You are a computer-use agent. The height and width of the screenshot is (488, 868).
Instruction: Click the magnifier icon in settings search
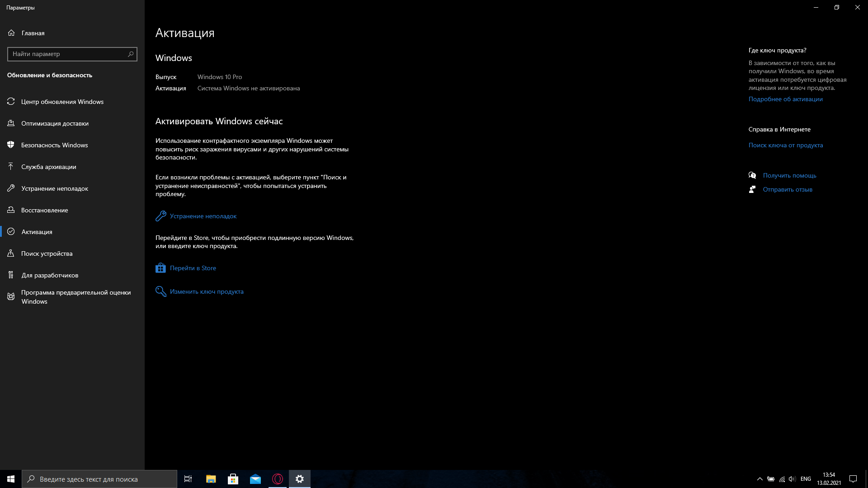coord(131,54)
